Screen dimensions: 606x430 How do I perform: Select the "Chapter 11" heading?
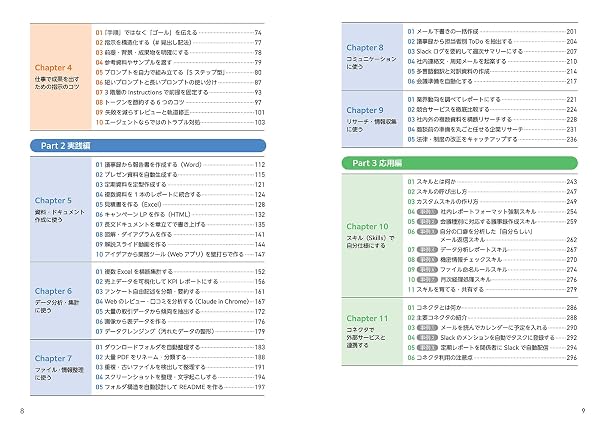(x=367, y=319)
